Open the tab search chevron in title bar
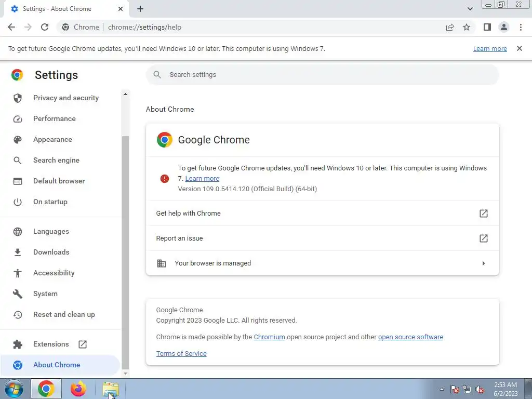Viewport: 532px width, 399px height. [470, 9]
